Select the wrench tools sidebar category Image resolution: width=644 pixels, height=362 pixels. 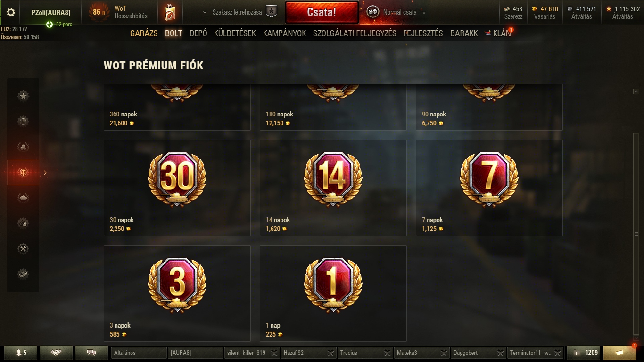(23, 248)
